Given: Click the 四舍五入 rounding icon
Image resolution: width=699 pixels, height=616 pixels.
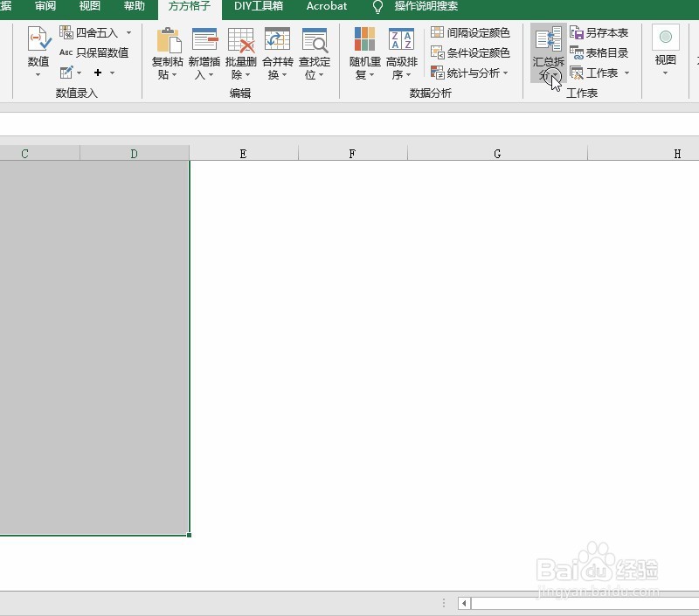Looking at the screenshot, I should coord(66,32).
